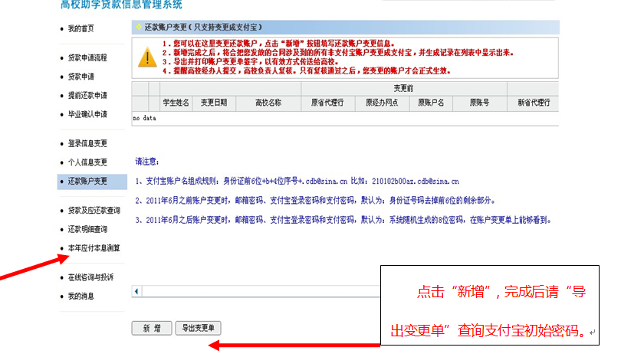Image resolution: width=644 pixels, height=357 pixels.
Task: Click the icon beside the 还款账户变更 panel title
Action: (x=138, y=28)
